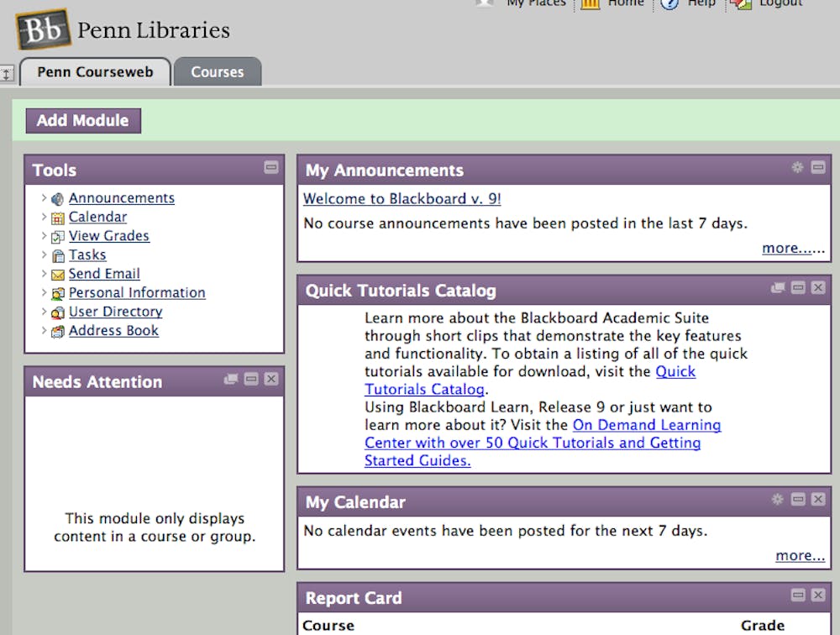Switch to the Courses tab
This screenshot has width=840, height=635.
[x=217, y=72]
